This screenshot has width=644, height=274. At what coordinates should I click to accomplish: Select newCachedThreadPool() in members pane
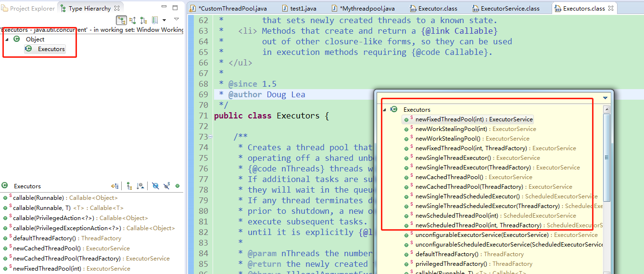(66, 248)
